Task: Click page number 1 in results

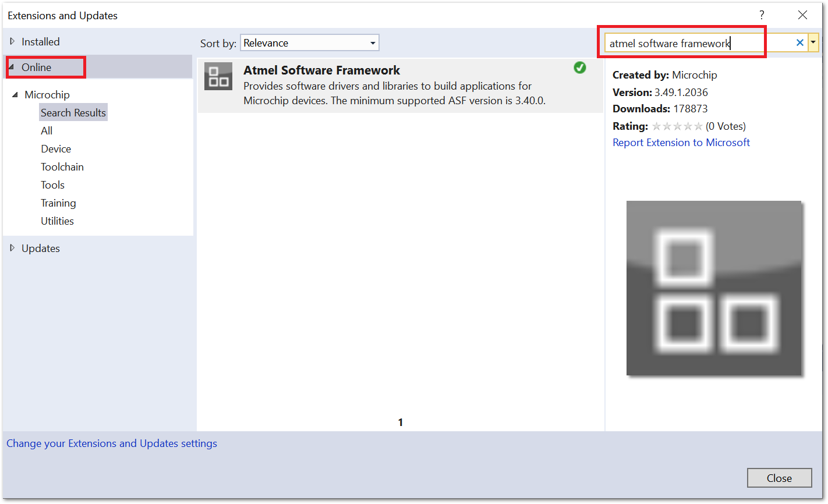Action: point(401,423)
